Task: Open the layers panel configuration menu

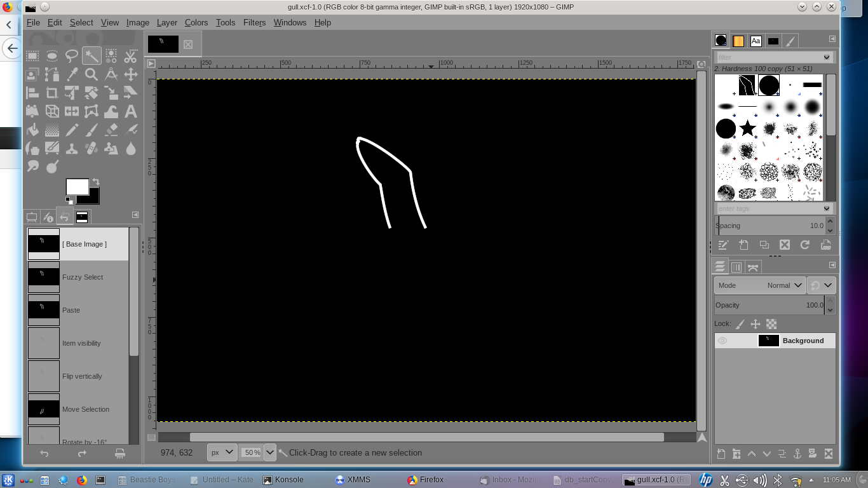Action: (x=832, y=265)
